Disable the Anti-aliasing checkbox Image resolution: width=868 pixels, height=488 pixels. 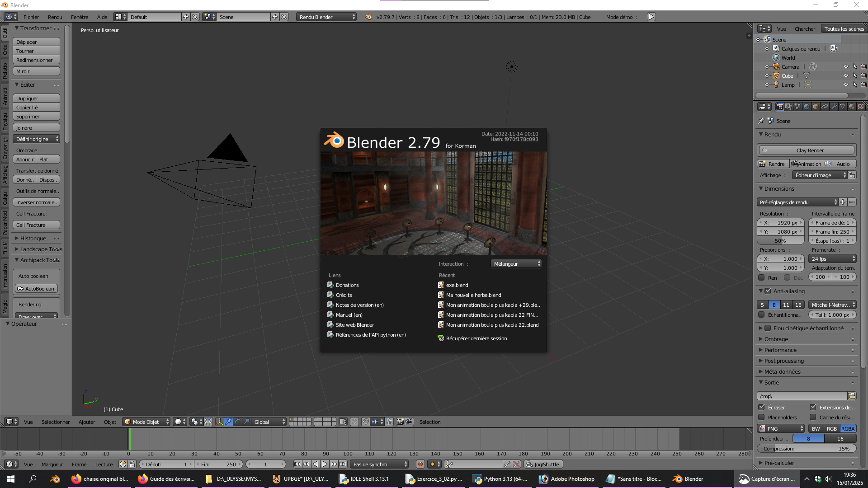pyautogui.click(x=768, y=291)
